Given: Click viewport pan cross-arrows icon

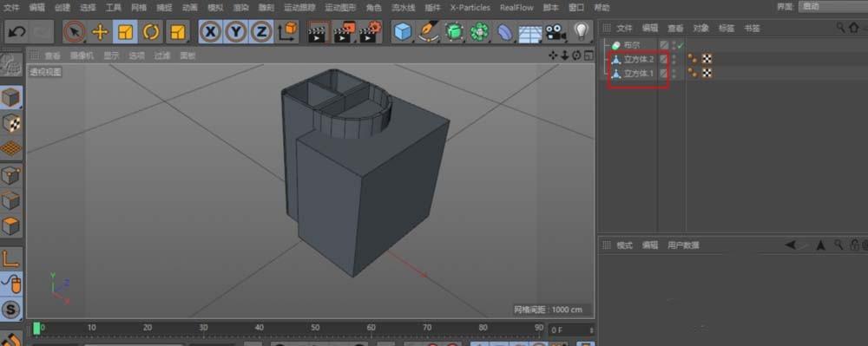Looking at the screenshot, I should pyautogui.click(x=553, y=55).
